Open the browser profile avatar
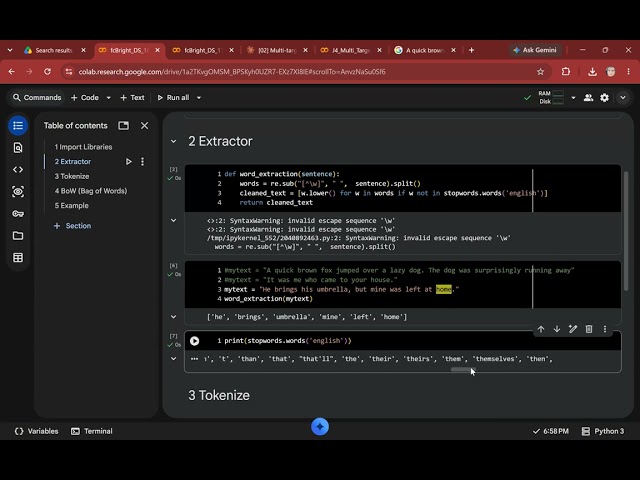This screenshot has height=480, width=640. pyautogui.click(x=611, y=72)
